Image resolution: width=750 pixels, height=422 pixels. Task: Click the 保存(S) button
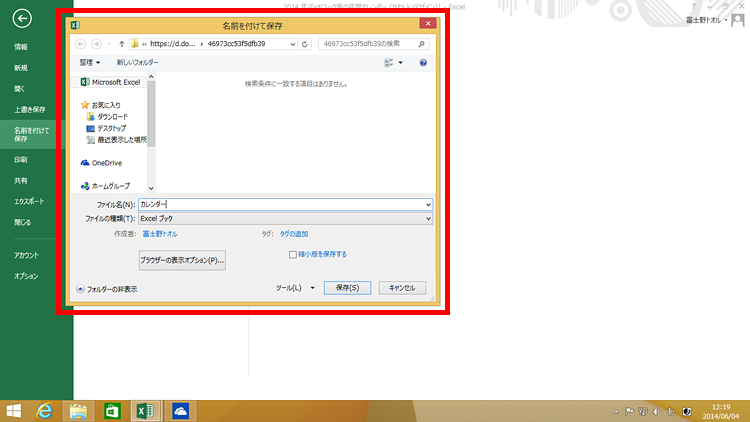(x=348, y=287)
